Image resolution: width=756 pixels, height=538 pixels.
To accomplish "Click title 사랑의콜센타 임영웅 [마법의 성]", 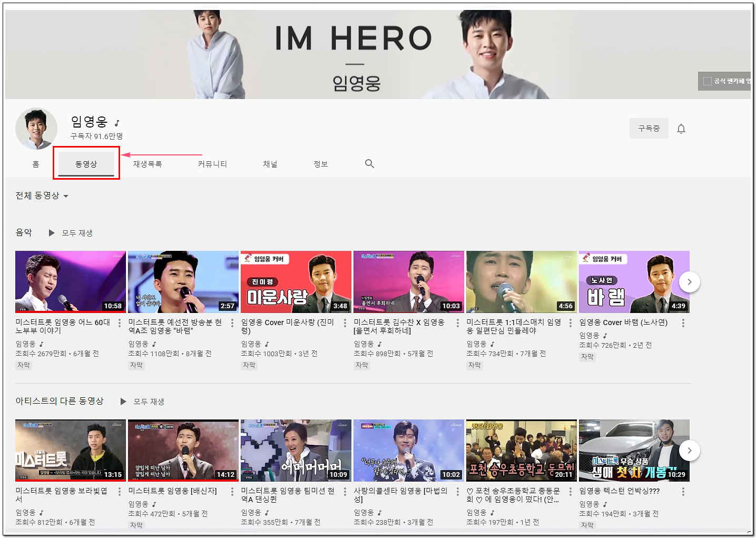I will pyautogui.click(x=400, y=495).
